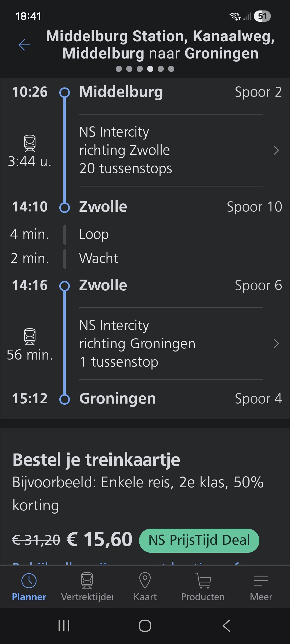Tap the journey page indicator dots
The height and width of the screenshot is (644, 290).
pos(145,69)
